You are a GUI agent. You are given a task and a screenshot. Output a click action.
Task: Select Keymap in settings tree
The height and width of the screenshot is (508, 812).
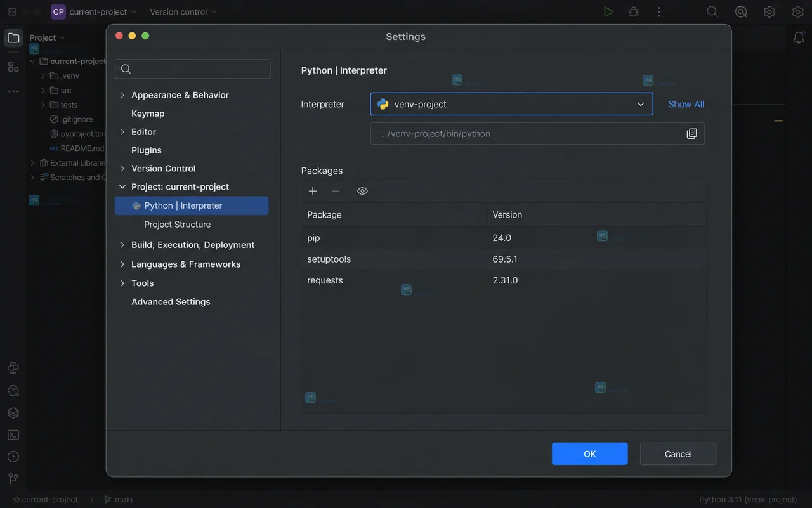(x=148, y=114)
